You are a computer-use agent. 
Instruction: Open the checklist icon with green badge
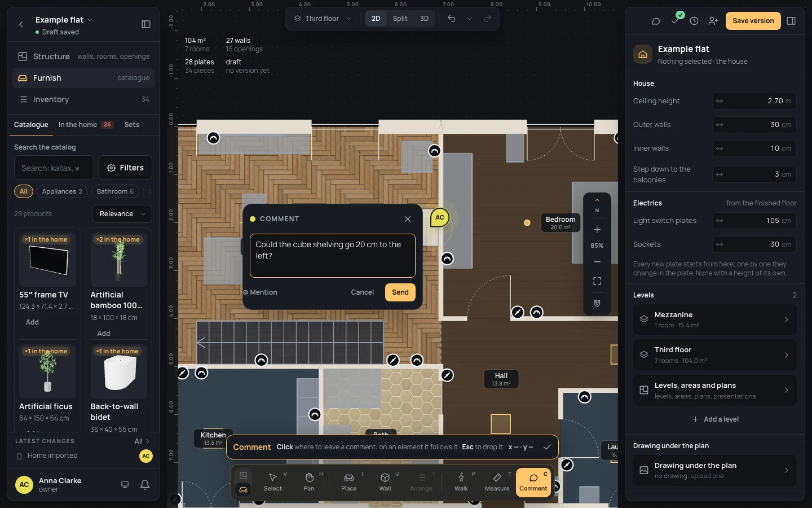(675, 21)
